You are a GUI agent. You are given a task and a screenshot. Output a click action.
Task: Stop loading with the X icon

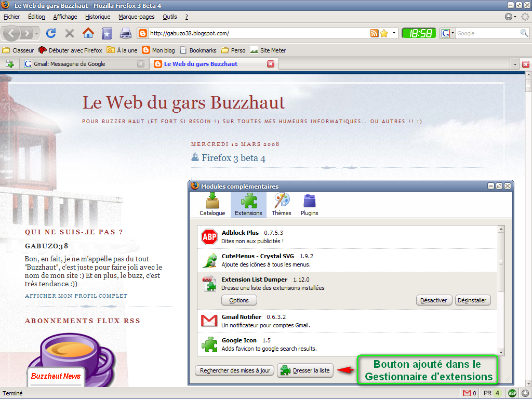70,33
